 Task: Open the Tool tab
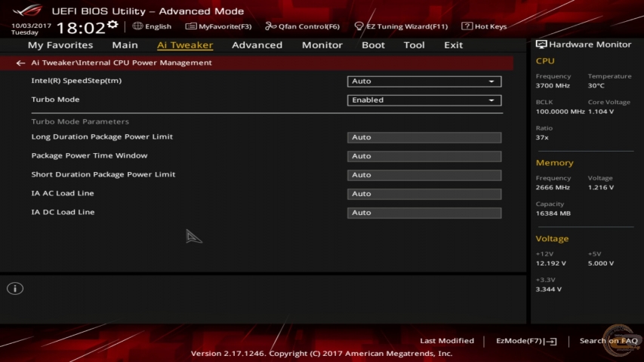[x=414, y=44]
